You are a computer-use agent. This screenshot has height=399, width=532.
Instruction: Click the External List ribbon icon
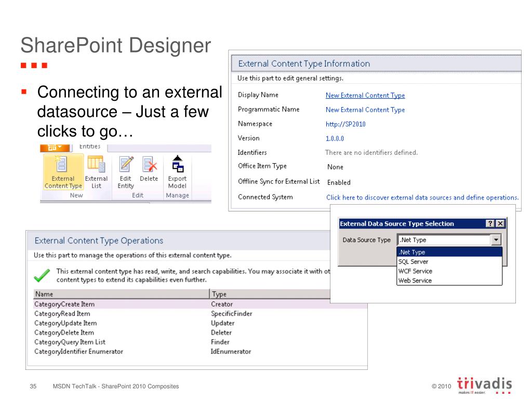96,171
